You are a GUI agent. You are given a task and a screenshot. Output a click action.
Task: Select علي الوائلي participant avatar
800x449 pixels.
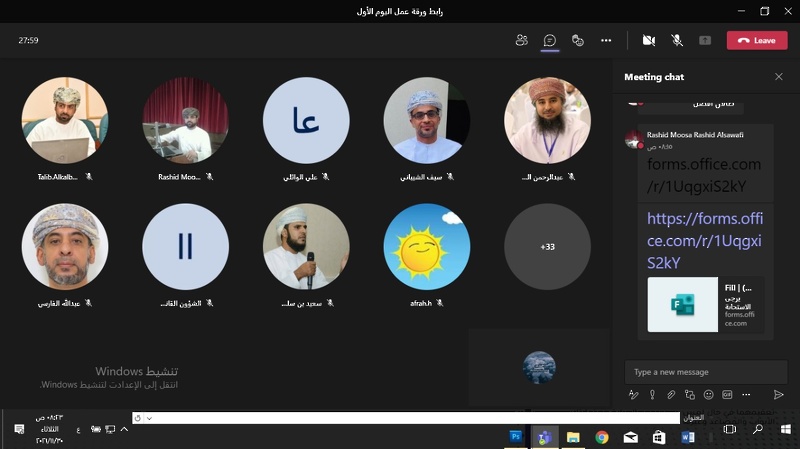306,120
